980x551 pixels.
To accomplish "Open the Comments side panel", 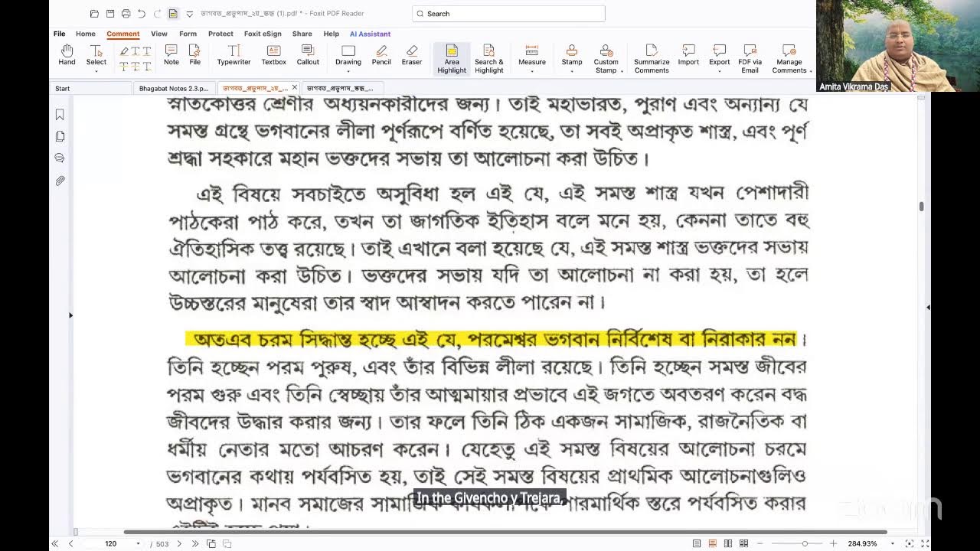I will point(60,158).
